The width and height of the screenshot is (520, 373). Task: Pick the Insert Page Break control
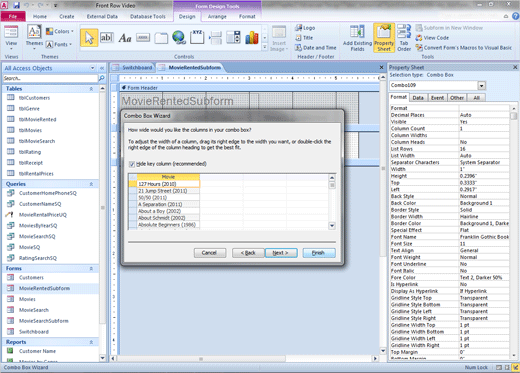215,38
